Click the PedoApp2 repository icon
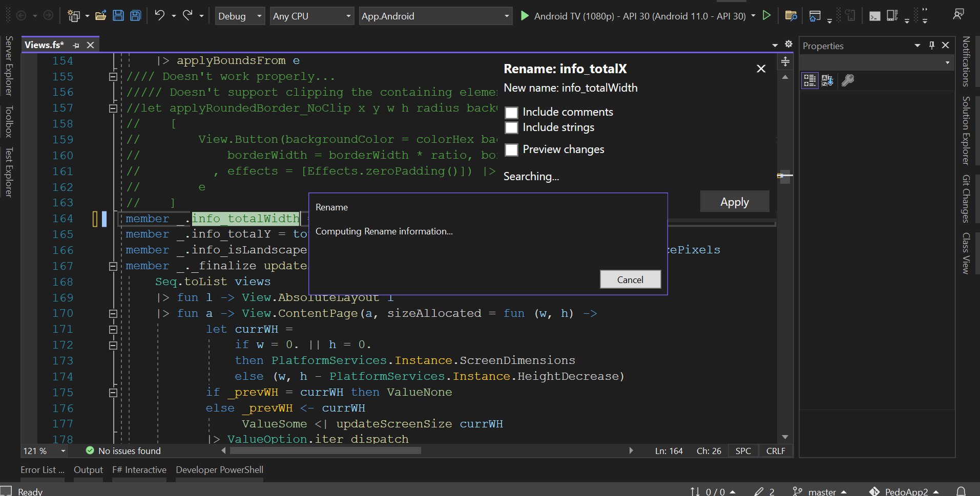 (x=874, y=491)
